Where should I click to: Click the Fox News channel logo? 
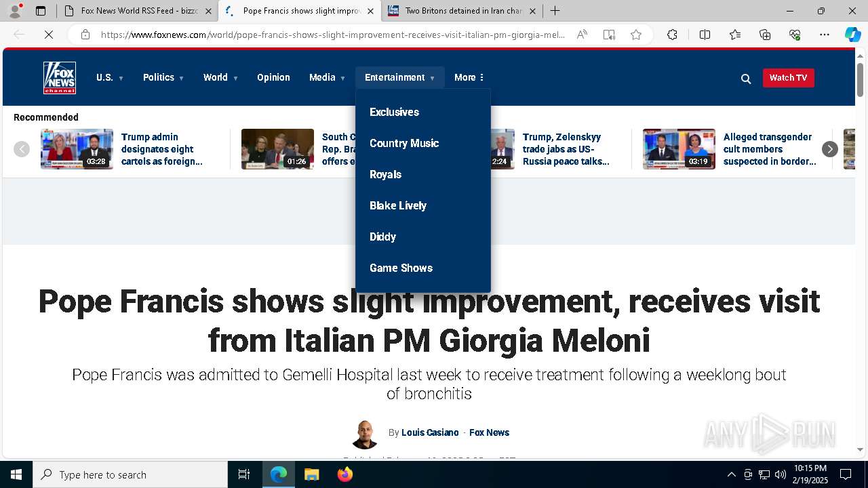60,78
